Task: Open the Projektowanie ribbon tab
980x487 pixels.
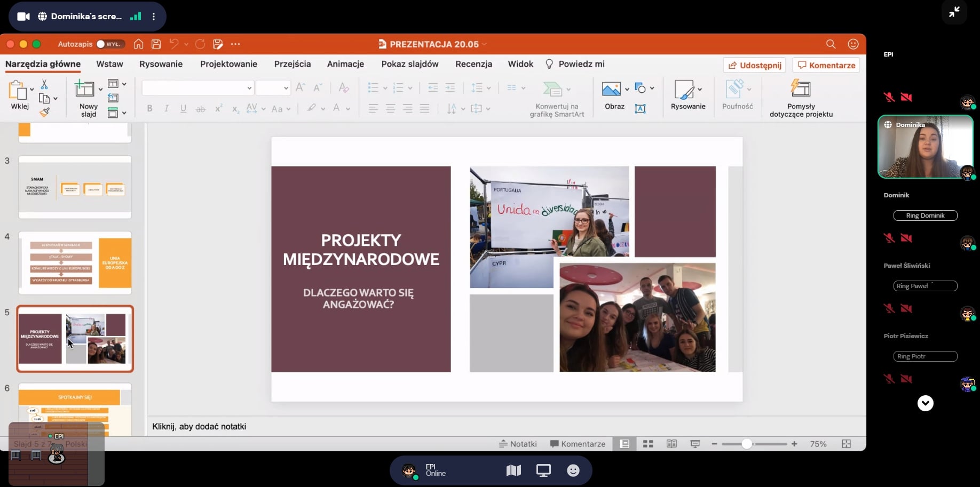Action: 228,64
